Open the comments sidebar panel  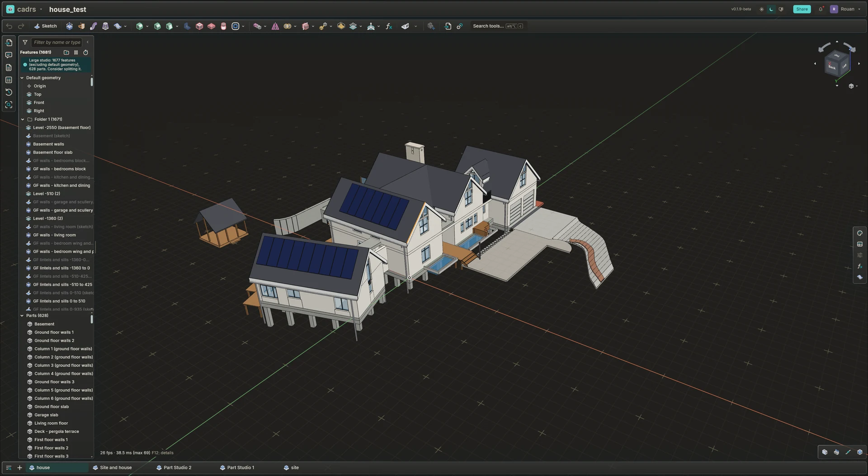[9, 55]
